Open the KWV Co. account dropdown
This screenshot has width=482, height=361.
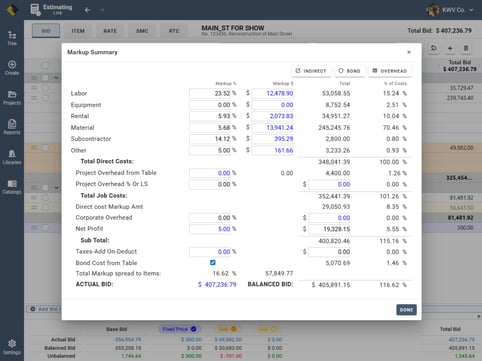tap(471, 10)
